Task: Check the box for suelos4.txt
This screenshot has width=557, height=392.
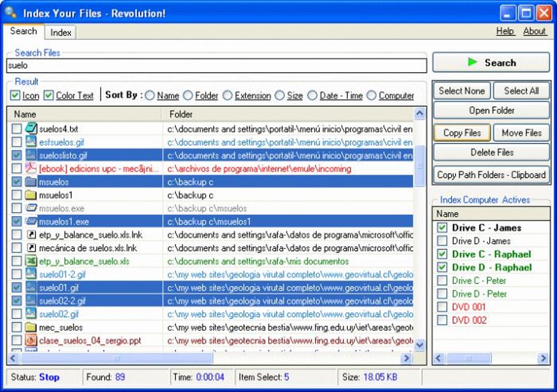Action: [16, 128]
